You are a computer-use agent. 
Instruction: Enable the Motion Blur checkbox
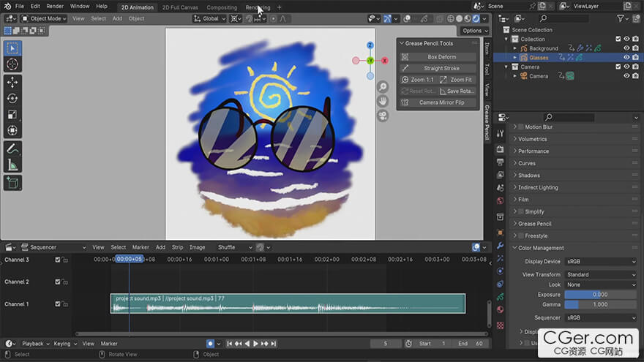520,127
